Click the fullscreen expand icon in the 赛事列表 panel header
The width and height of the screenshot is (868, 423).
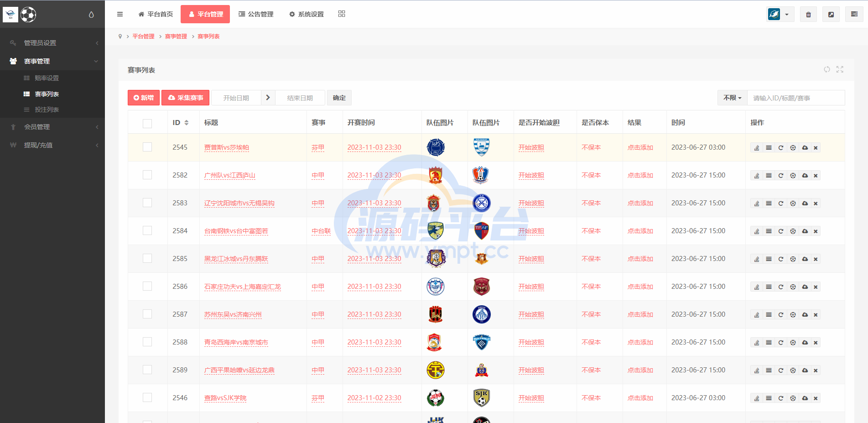(840, 69)
